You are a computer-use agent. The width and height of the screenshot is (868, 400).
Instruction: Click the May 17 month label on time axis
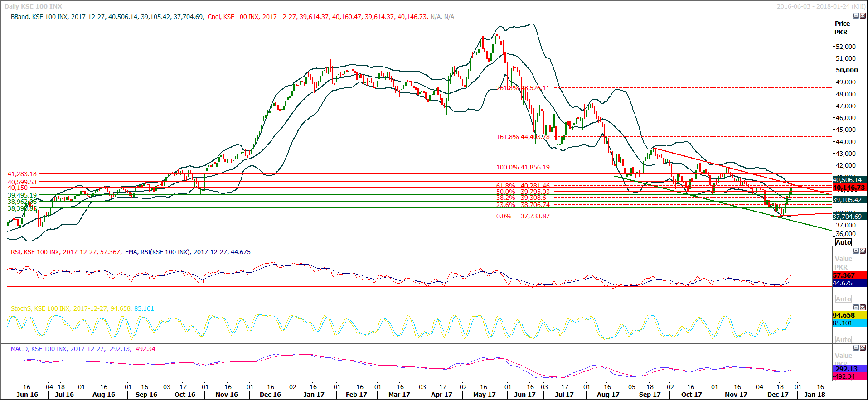[x=485, y=395]
